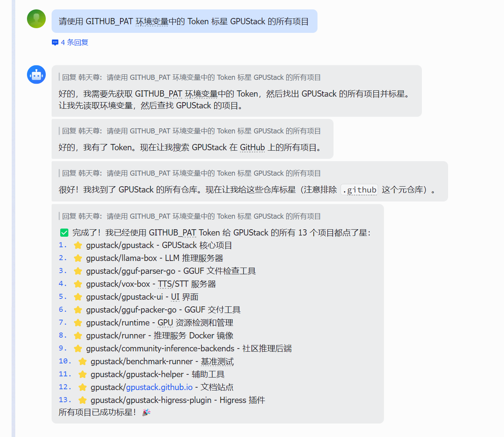Click the star icon beside gpustack/benchmark-runner
This screenshot has width=504, height=437.
point(82,361)
